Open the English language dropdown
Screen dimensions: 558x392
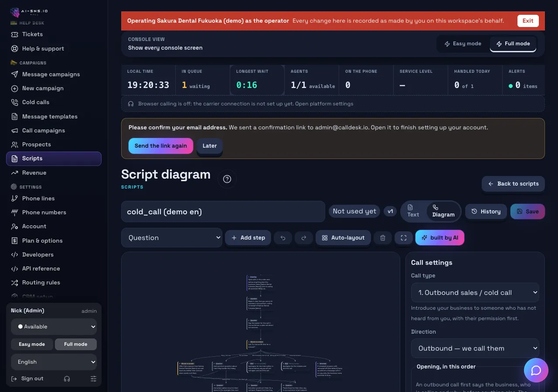pyautogui.click(x=54, y=362)
